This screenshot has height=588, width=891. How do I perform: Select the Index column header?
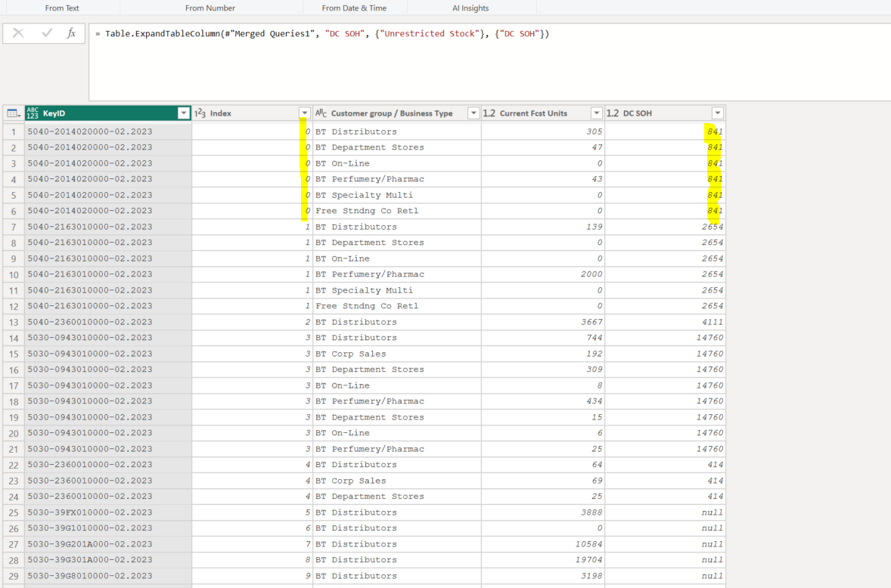252,113
